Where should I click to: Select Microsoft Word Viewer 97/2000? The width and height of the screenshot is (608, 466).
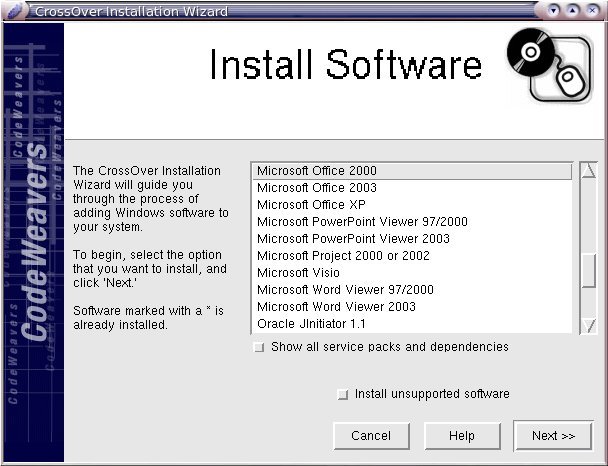tap(412, 290)
